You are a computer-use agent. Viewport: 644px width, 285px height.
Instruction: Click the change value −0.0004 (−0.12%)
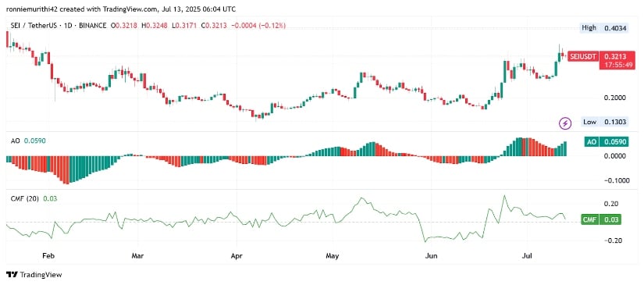pos(258,26)
